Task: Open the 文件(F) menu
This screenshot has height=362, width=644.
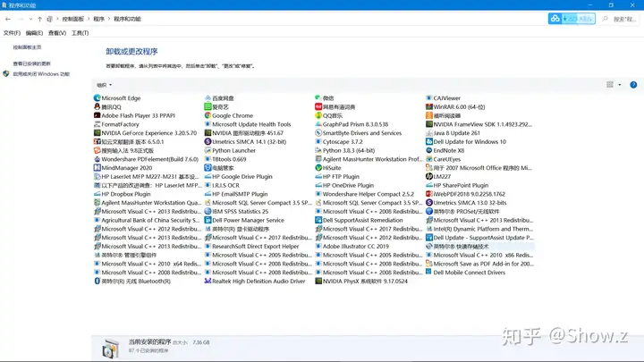Action: 12,33
